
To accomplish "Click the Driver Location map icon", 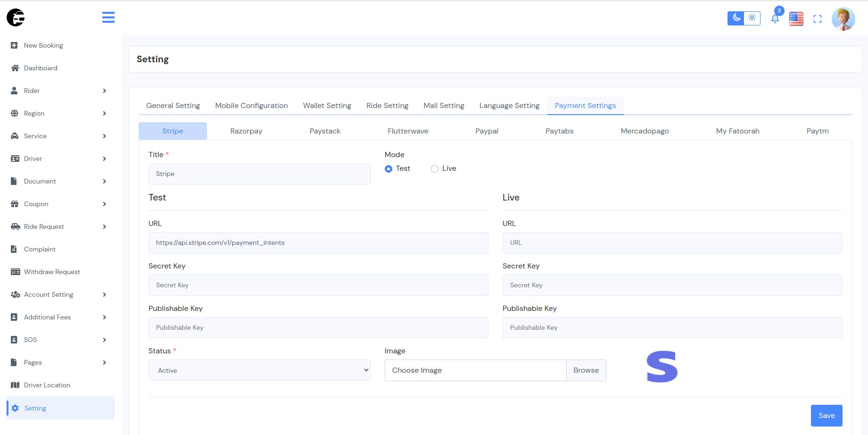I will (15, 385).
